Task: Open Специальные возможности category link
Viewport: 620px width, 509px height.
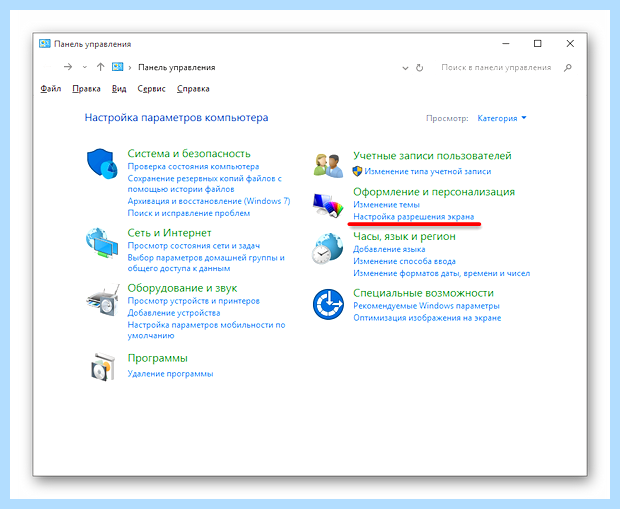Action: 423,293
